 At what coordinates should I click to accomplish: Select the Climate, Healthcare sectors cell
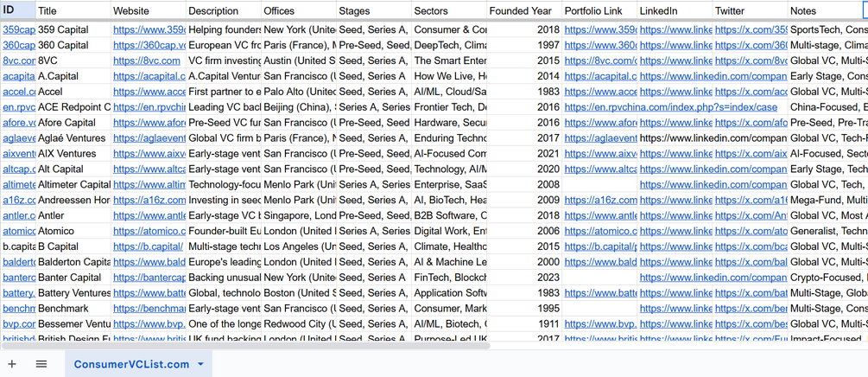coord(449,246)
